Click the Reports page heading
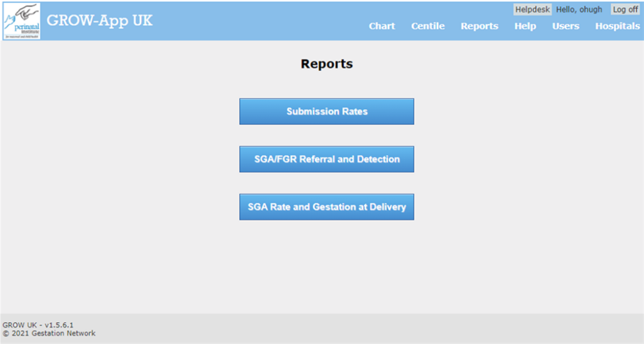The height and width of the screenshot is (344, 644). [x=326, y=63]
